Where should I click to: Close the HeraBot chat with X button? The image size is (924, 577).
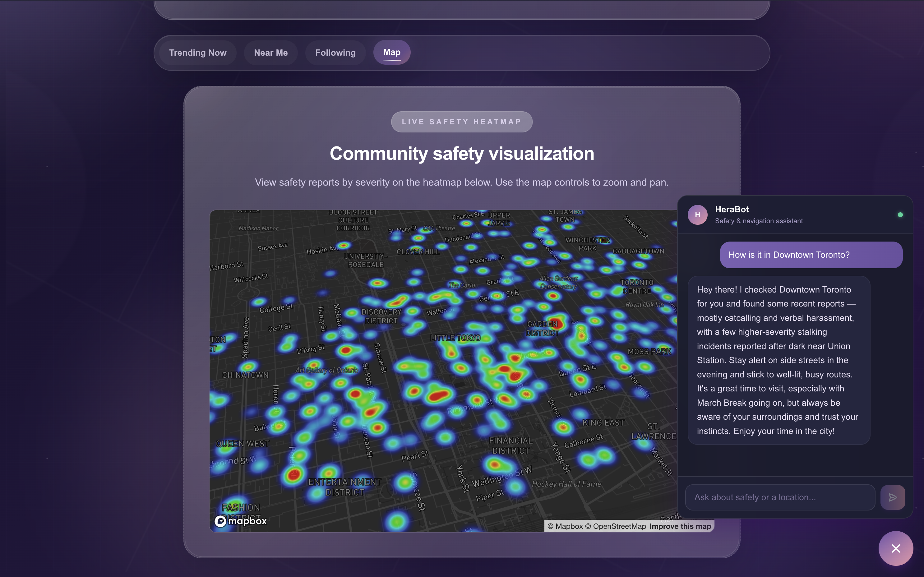895,548
